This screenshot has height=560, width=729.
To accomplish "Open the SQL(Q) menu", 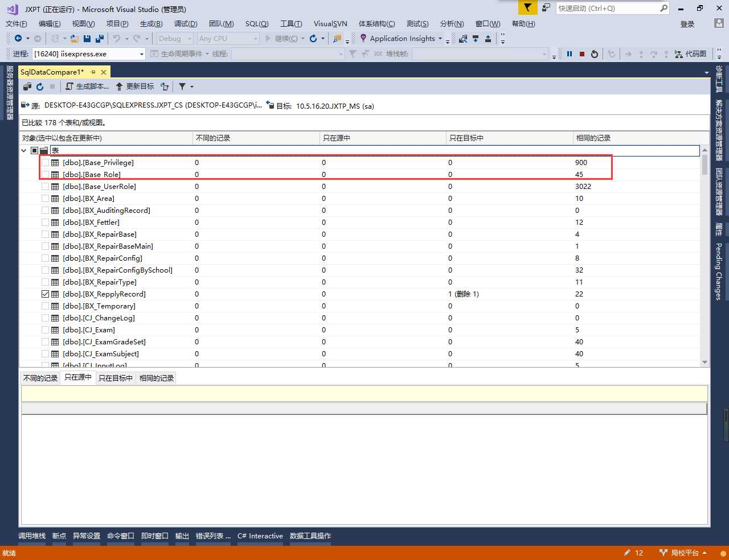I will [257, 23].
